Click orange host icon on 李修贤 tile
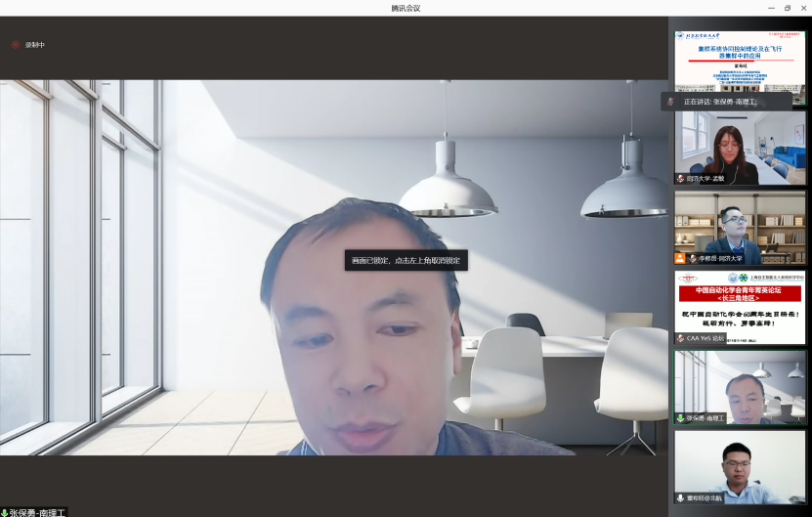The width and height of the screenshot is (812, 517). [679, 258]
